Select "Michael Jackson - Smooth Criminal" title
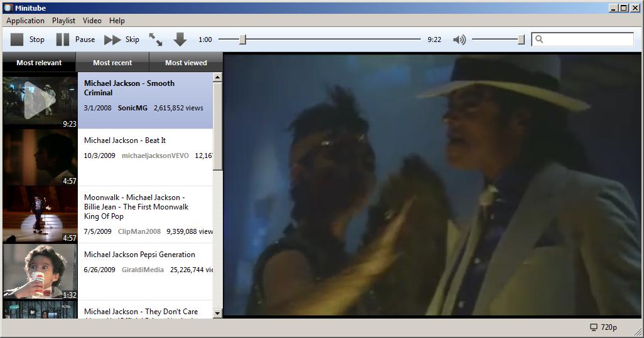The image size is (644, 338). point(129,88)
